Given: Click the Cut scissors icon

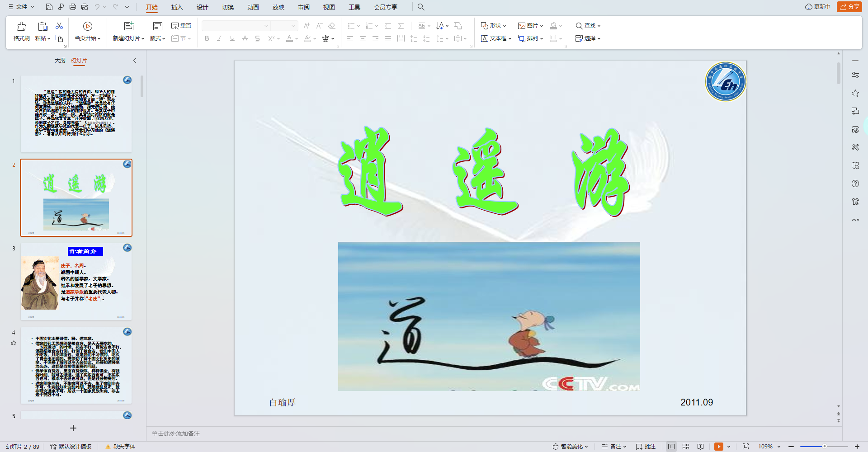Looking at the screenshot, I should 59,26.
